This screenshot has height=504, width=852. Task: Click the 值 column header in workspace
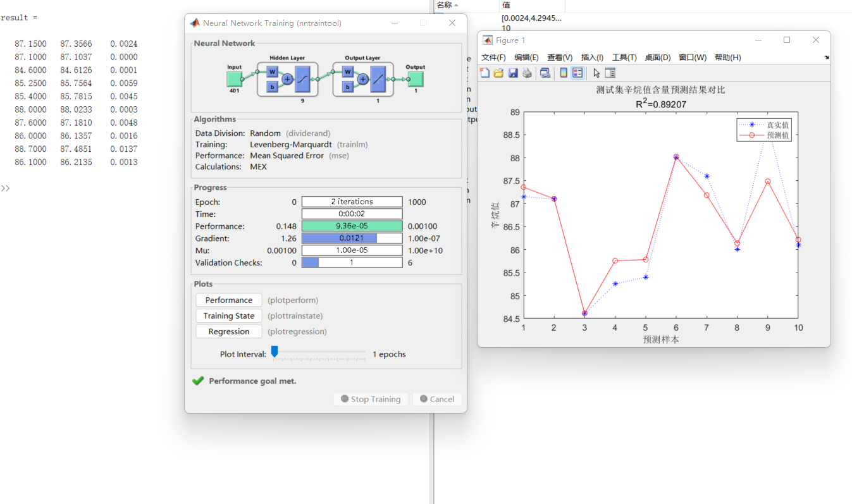tap(532, 5)
